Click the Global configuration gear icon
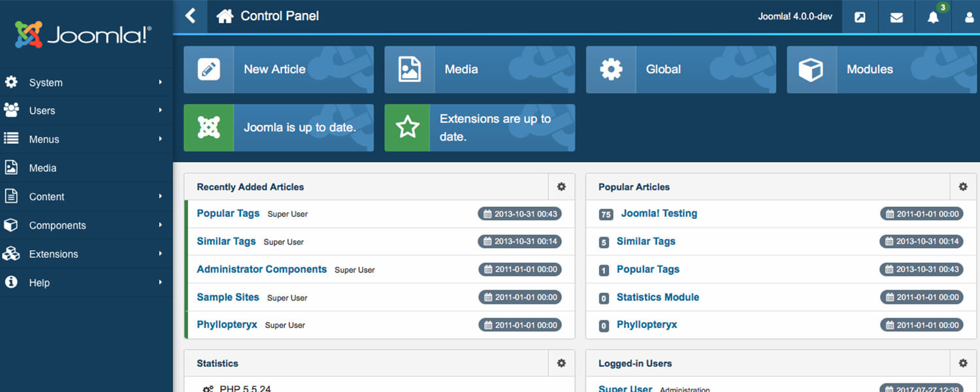 point(611,69)
